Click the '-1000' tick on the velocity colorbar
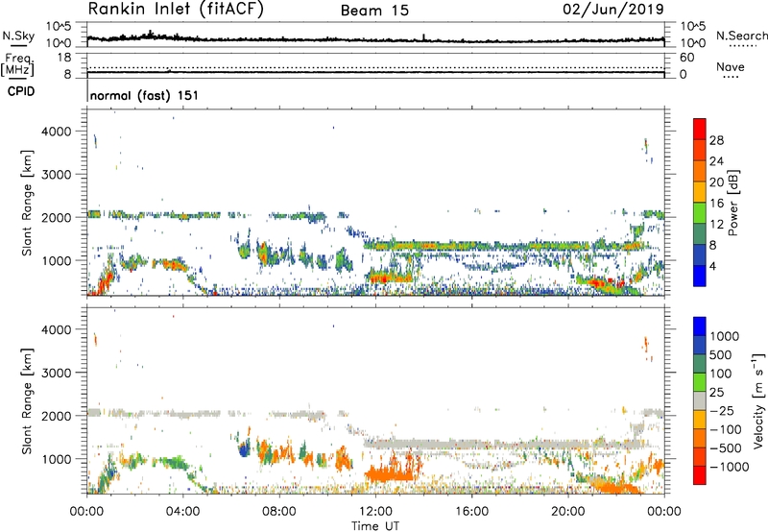This screenshot has height=532, width=768. click(729, 467)
